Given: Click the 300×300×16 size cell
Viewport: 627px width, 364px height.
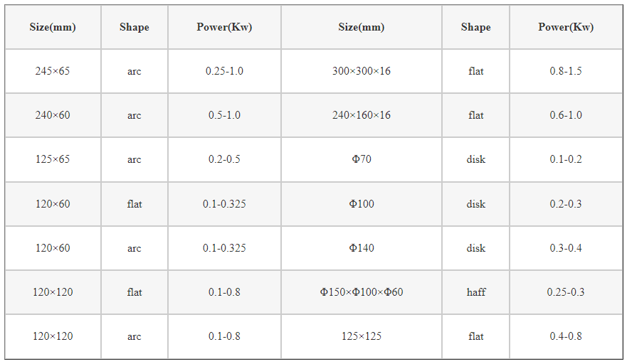Looking at the screenshot, I should coord(361,71).
